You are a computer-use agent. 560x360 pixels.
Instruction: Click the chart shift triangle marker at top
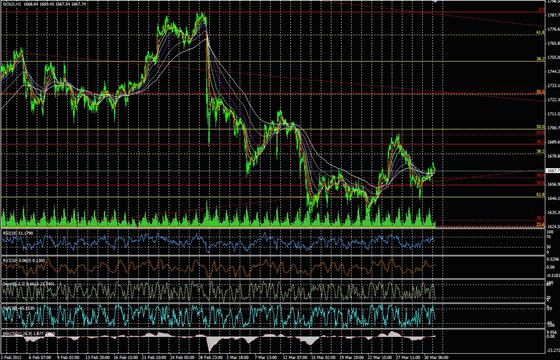[435, 2]
